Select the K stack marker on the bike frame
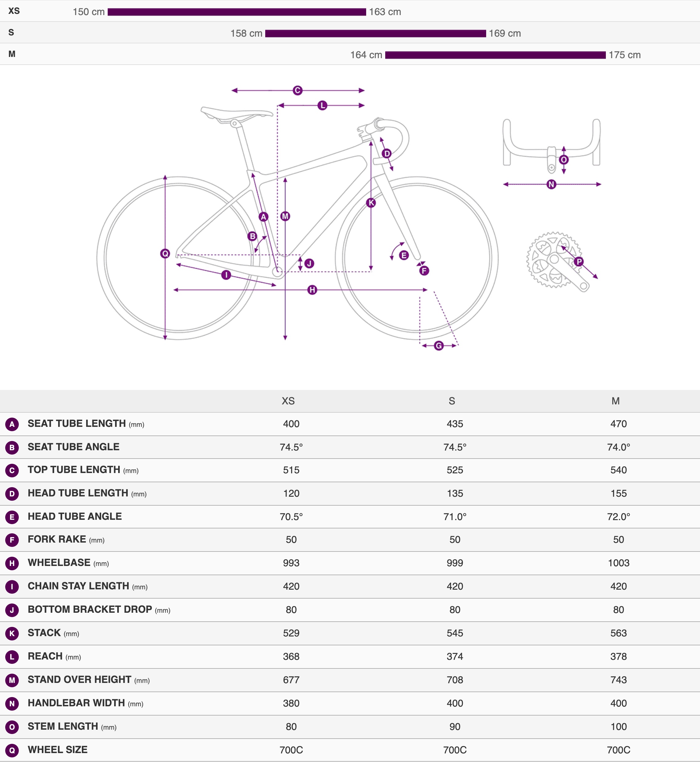The width and height of the screenshot is (700, 762). tap(371, 203)
